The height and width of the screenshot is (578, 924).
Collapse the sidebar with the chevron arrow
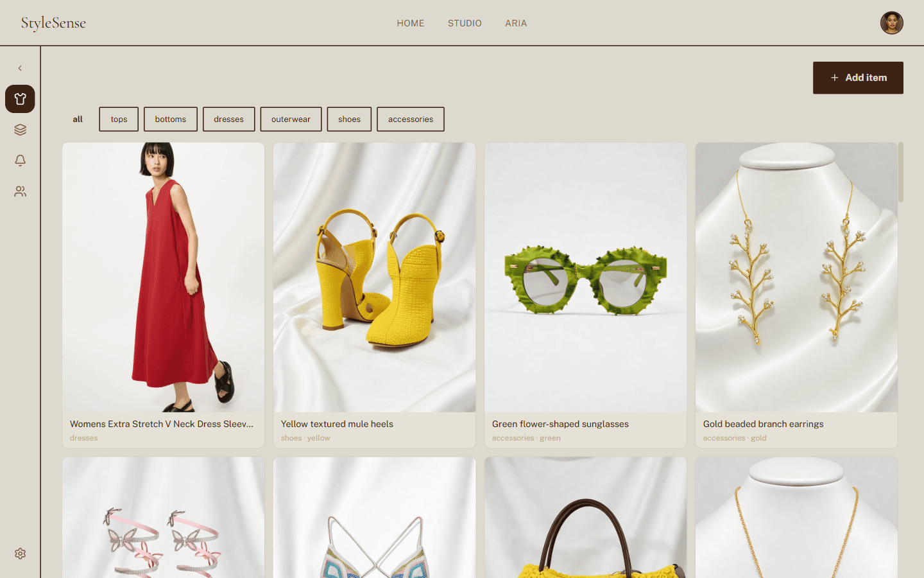coord(20,68)
